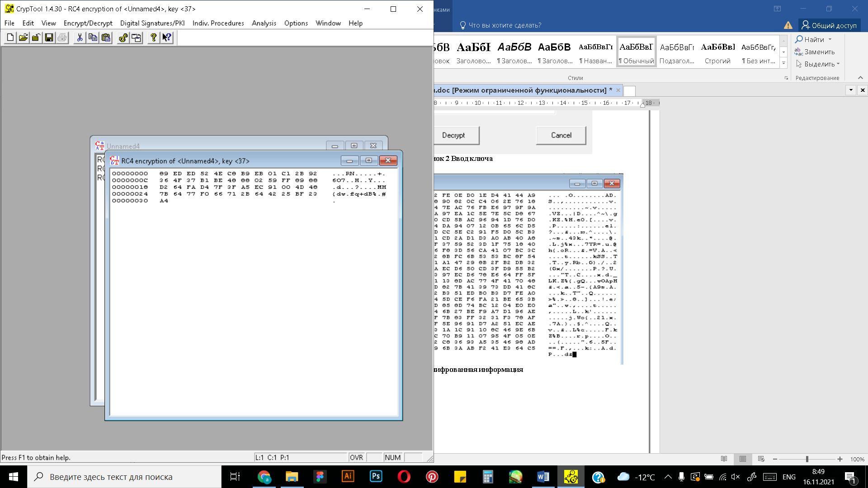Open the Styles pane launcher in Word
868x488 pixels.
coord(786,78)
